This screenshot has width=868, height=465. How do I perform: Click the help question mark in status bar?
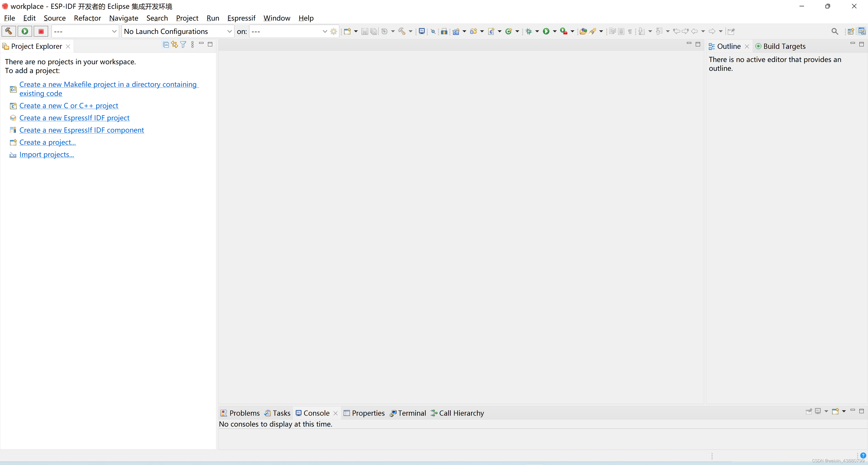pyautogui.click(x=863, y=455)
